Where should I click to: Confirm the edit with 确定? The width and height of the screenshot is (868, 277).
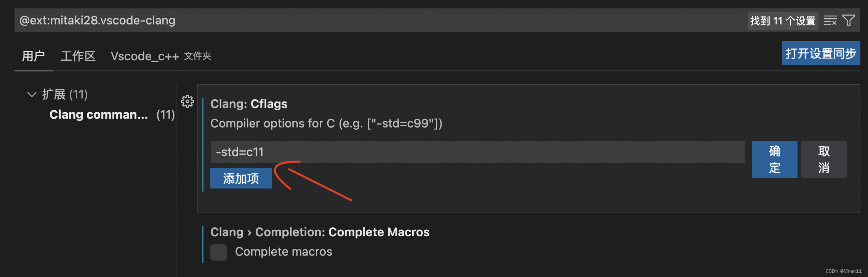coord(774,159)
